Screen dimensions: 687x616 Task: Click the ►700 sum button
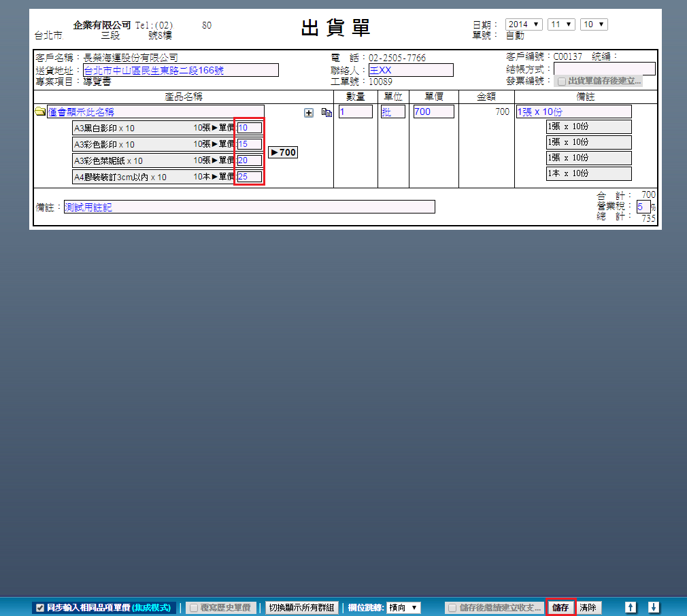[283, 152]
